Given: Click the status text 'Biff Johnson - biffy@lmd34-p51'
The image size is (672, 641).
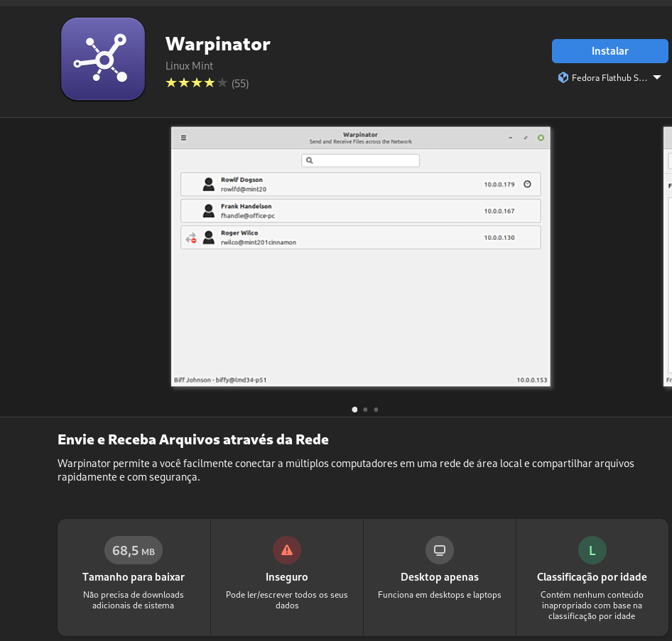Looking at the screenshot, I should [x=220, y=380].
